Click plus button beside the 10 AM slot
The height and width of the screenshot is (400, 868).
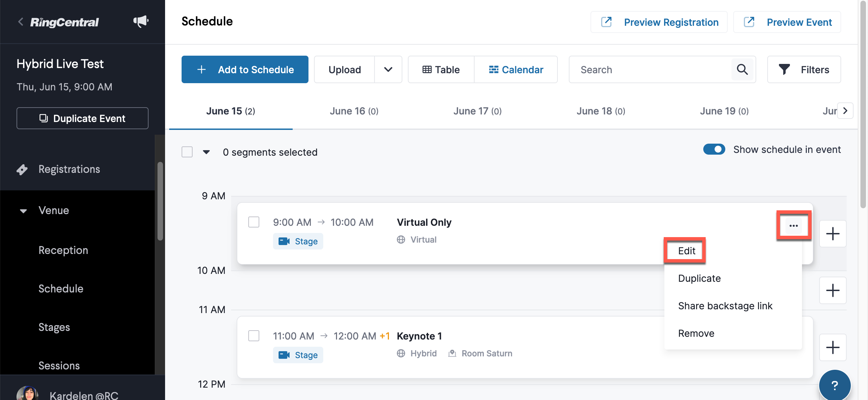coord(833,291)
